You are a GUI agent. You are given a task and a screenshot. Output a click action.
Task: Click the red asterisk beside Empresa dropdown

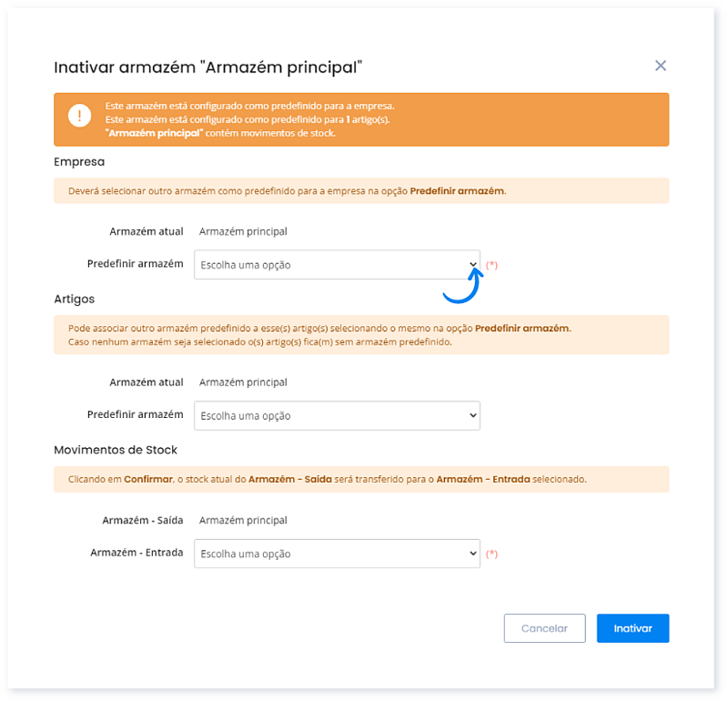click(491, 265)
